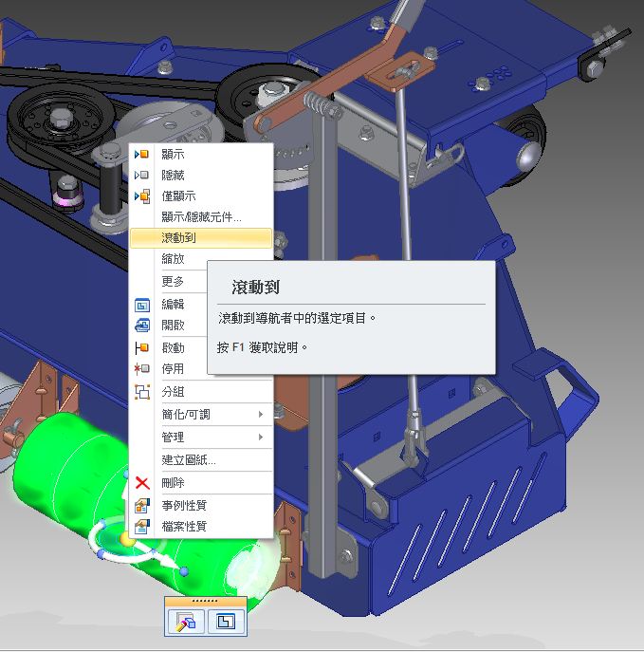Click the 顯示 (Show) icon in menu
The width and height of the screenshot is (644, 652).
(141, 155)
